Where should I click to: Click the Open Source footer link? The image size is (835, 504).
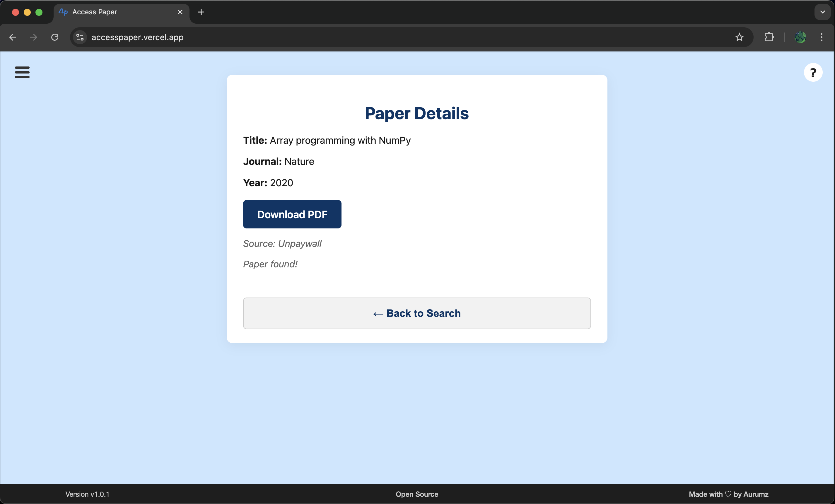[x=416, y=494]
